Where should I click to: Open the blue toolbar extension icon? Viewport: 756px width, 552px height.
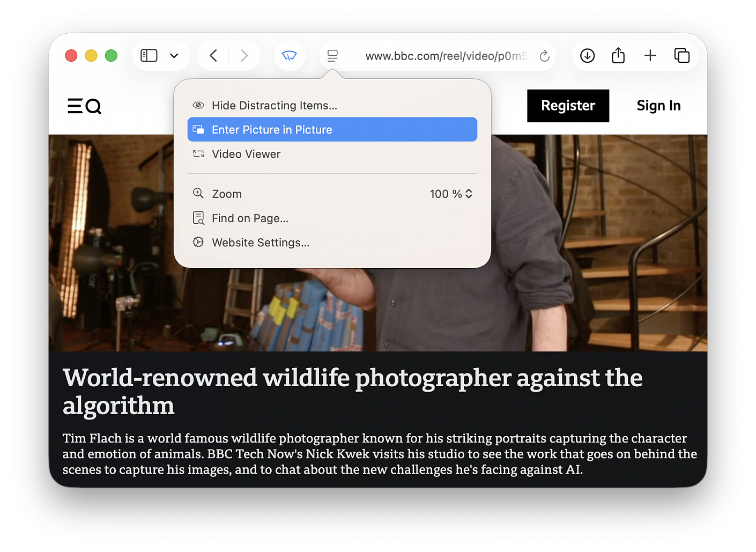[x=290, y=56]
